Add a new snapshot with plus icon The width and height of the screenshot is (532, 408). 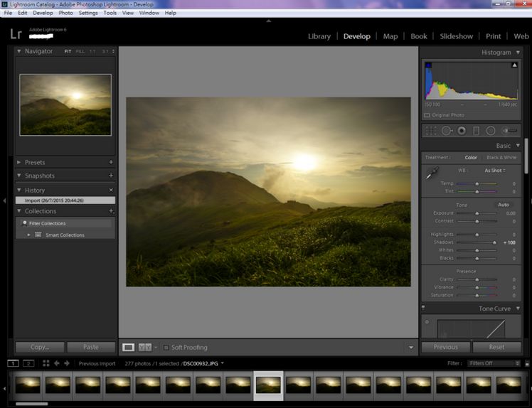pos(111,176)
